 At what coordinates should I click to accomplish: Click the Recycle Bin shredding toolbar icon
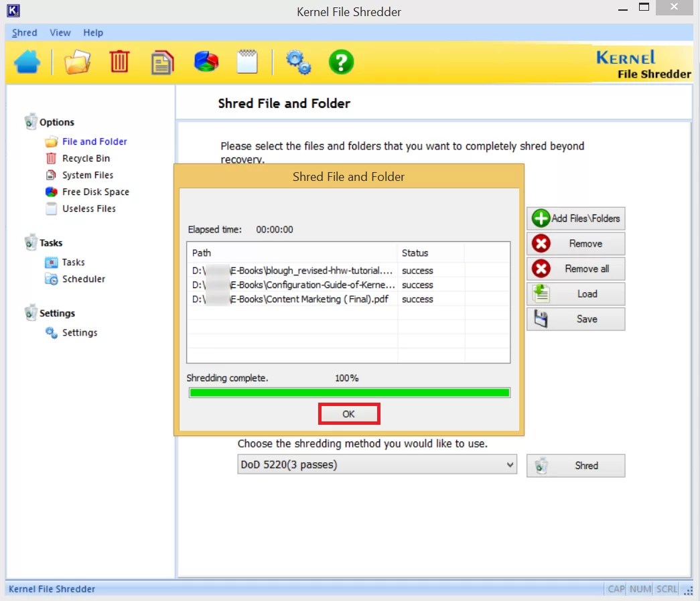tap(119, 62)
